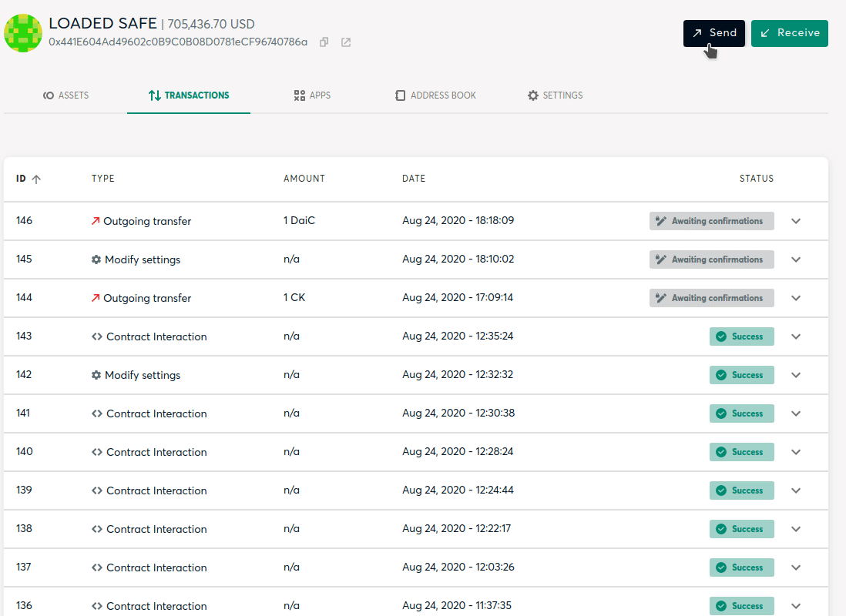This screenshot has width=846, height=616.
Task: Copy the safe address to clipboard
Action: (324, 42)
